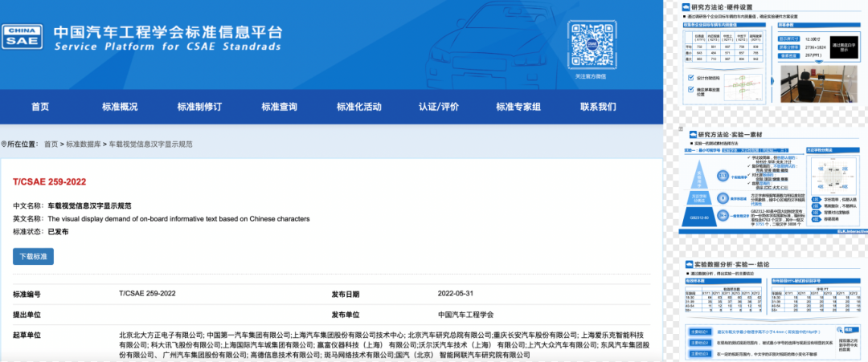Screen dimensions: 868x362
Task: Click the 首页 breadcrumb link
Action: coord(51,144)
